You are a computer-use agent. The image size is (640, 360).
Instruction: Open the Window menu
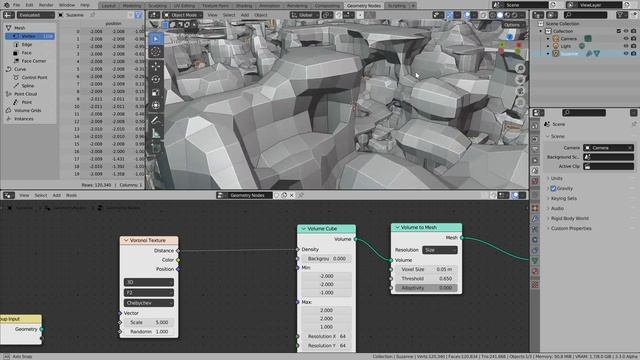pyautogui.click(x=67, y=5)
